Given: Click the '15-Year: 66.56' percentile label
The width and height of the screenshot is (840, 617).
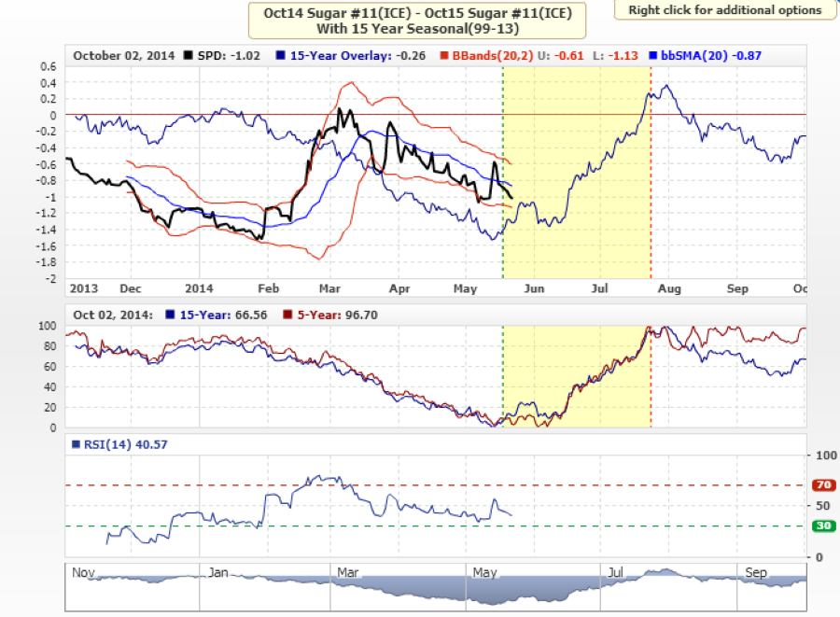Looking at the screenshot, I should pyautogui.click(x=223, y=315).
